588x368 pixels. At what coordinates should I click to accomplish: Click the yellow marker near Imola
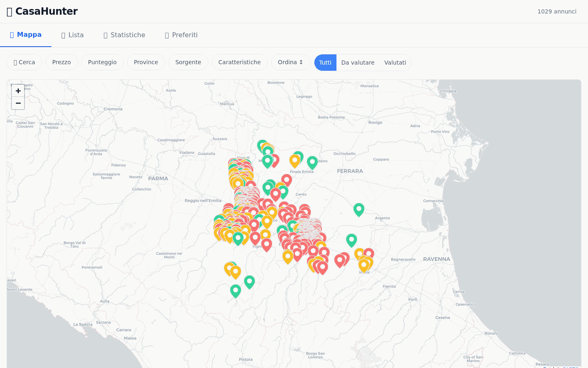pos(364,265)
